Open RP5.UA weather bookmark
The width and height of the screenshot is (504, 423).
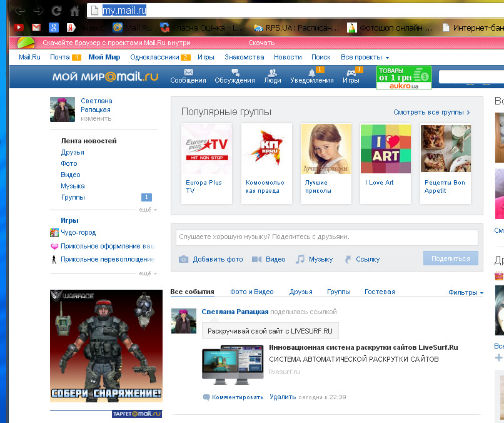[296, 28]
